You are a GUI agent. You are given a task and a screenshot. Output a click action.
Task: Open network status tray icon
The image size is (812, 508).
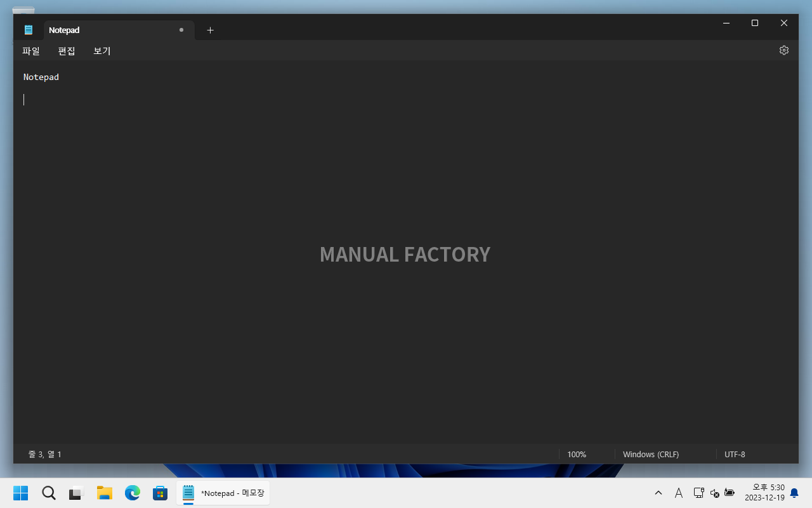698,493
